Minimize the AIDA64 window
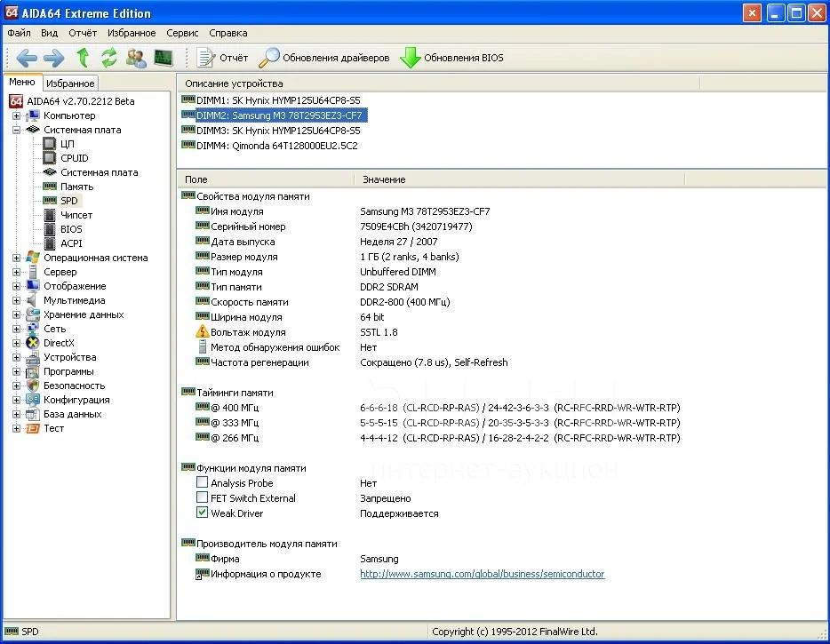This screenshot has height=644, width=830. tap(776, 12)
